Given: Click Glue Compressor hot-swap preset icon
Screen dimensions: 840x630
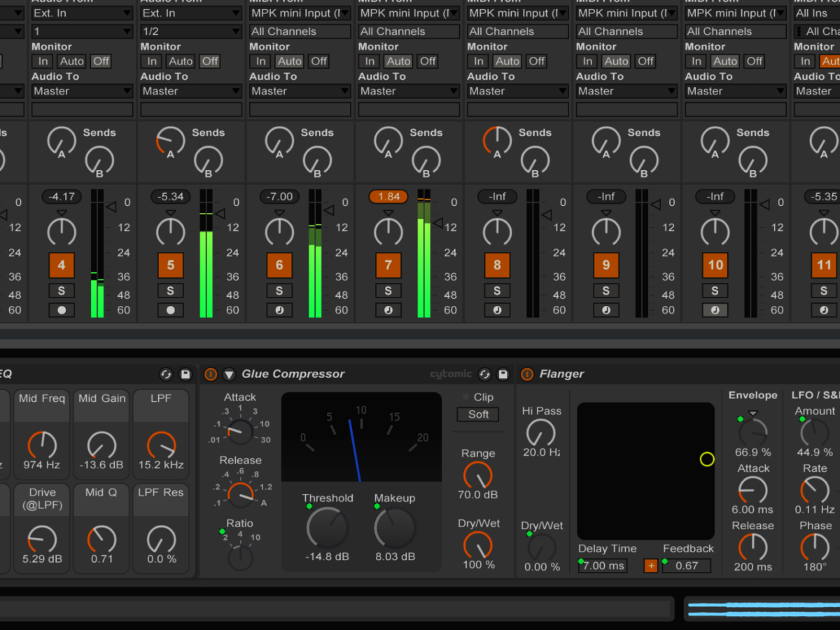Looking at the screenshot, I should click(484, 374).
